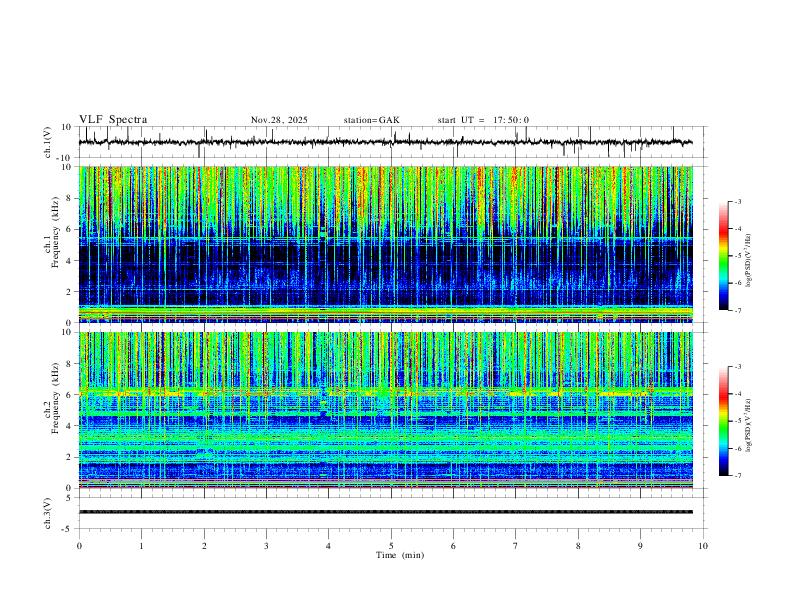Click time axis tick label "1"
Image resolution: width=792 pixels, height=612 pixels.
click(141, 546)
